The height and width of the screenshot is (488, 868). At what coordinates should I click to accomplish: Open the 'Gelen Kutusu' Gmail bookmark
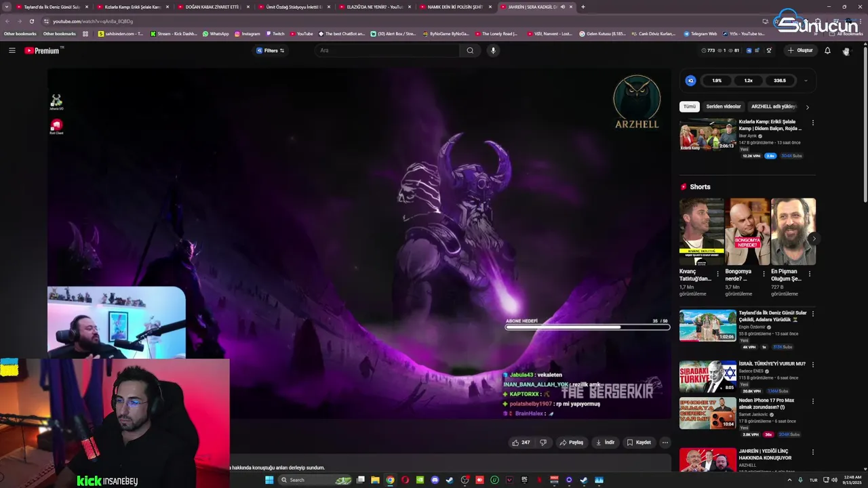[x=603, y=33]
